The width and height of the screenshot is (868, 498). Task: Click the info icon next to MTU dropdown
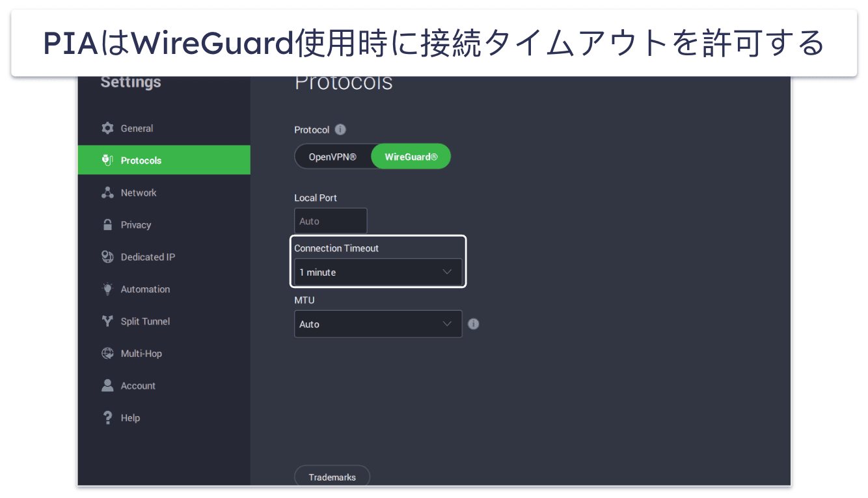click(x=474, y=324)
